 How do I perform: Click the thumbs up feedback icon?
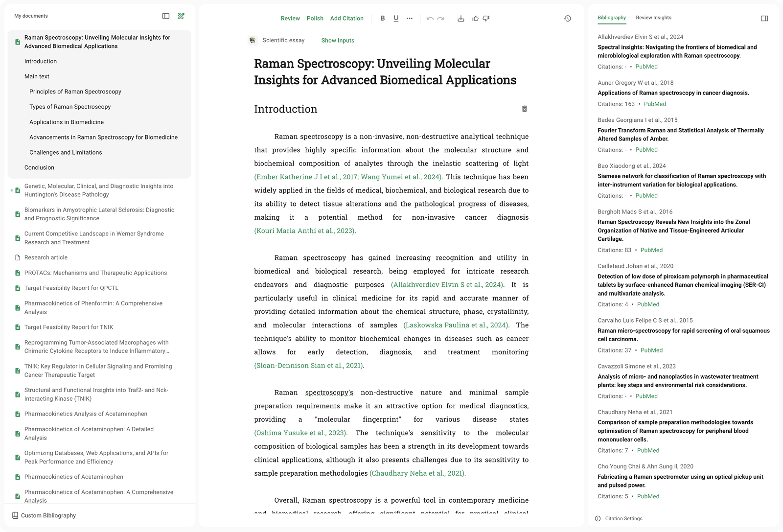coord(475,19)
